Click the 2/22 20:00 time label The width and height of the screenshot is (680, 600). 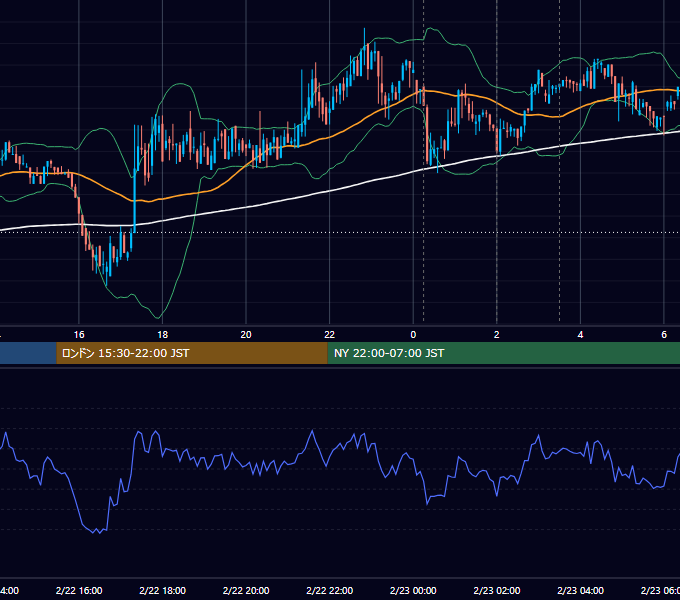pyautogui.click(x=246, y=590)
